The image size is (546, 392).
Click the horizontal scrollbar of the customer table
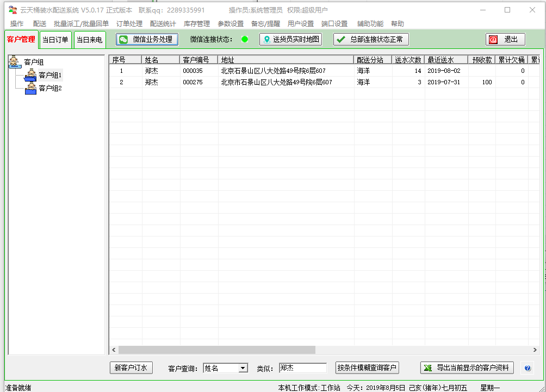coord(216,350)
